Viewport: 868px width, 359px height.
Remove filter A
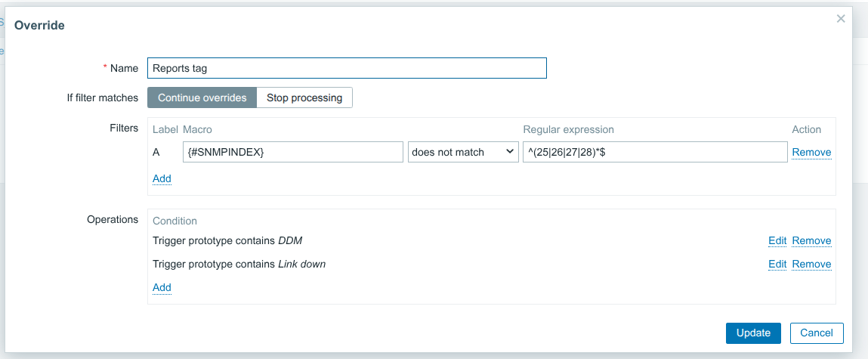(x=811, y=152)
